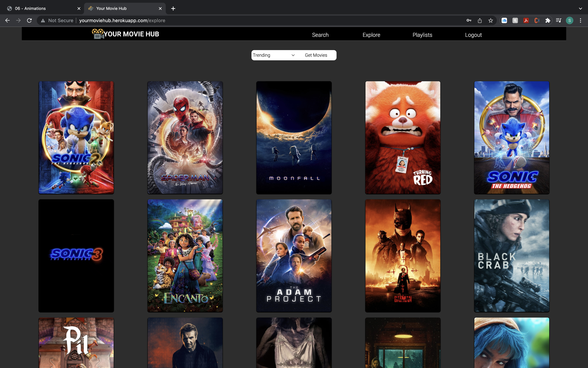This screenshot has width=588, height=368.
Task: Open the Encanto movie poster
Action: pyautogui.click(x=185, y=256)
